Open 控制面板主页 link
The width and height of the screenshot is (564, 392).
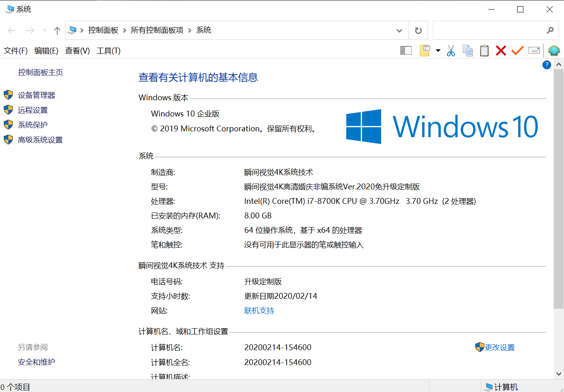pos(41,73)
